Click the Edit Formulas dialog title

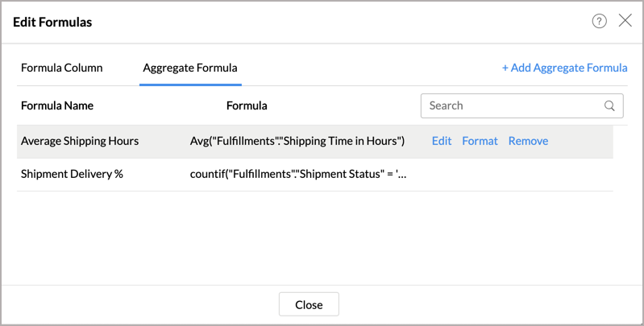[52, 23]
